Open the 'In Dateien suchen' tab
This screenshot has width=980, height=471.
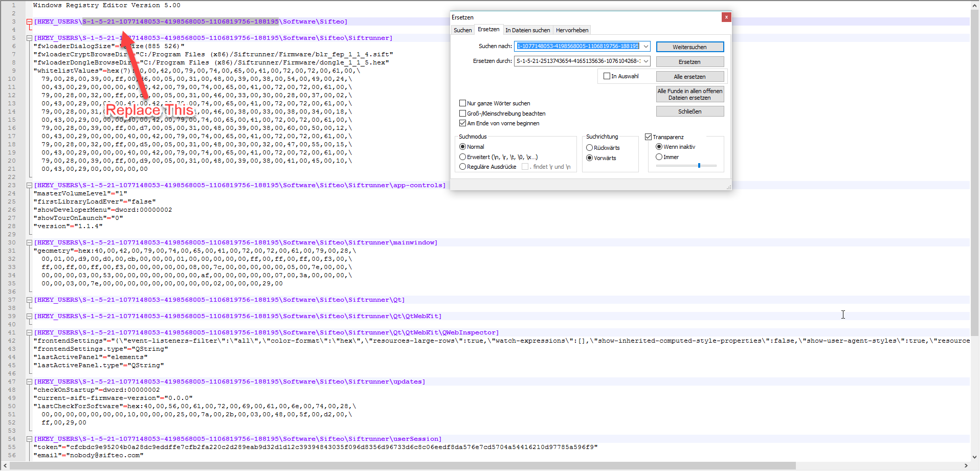[528, 30]
